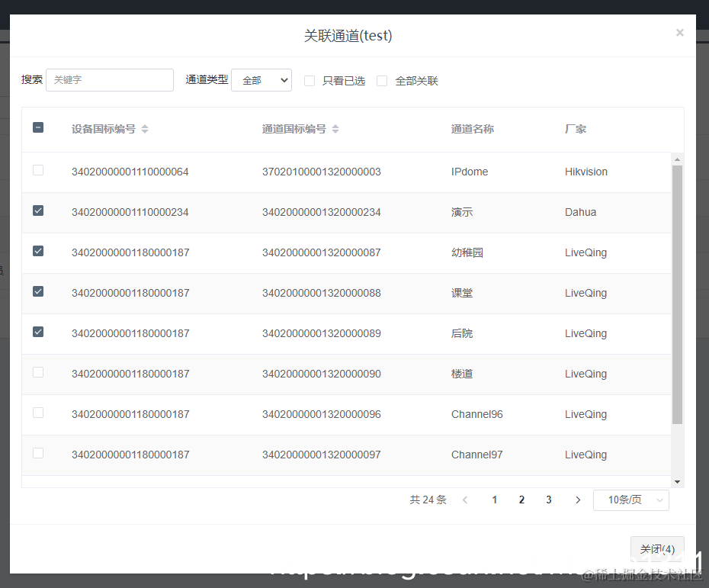Viewport: 709px width, 588px height.
Task: Click the 课堂 channel name
Action: (462, 293)
